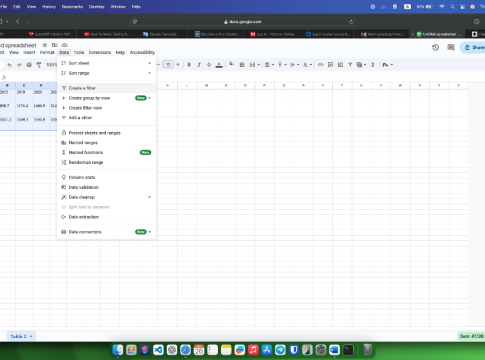485x360 pixels.
Task: Click the Redo toolbar icon
Action: pyautogui.click(x=19, y=65)
